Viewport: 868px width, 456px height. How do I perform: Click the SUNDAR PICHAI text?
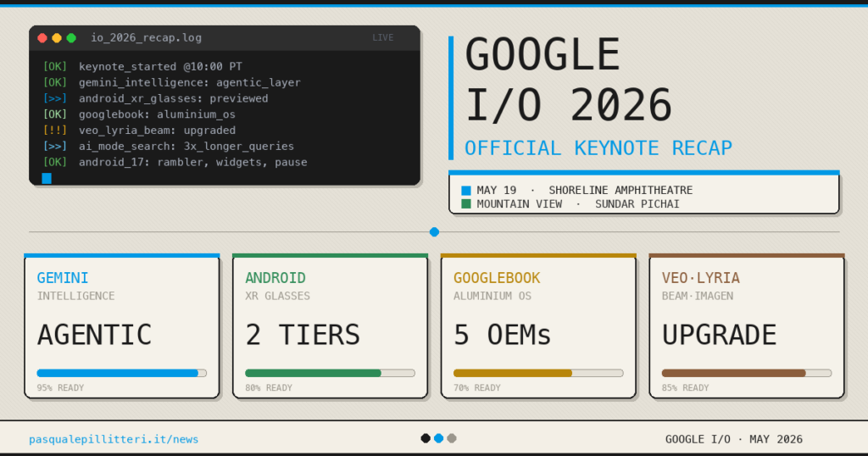click(637, 204)
